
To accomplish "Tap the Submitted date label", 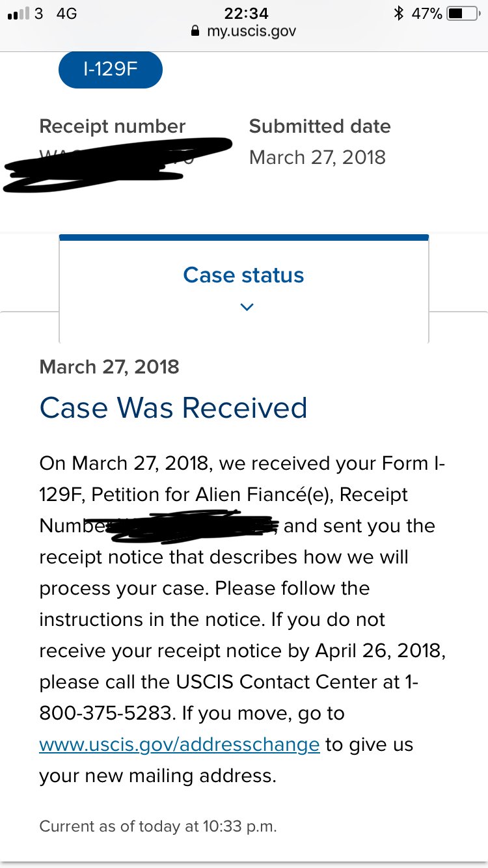I will (x=320, y=126).
